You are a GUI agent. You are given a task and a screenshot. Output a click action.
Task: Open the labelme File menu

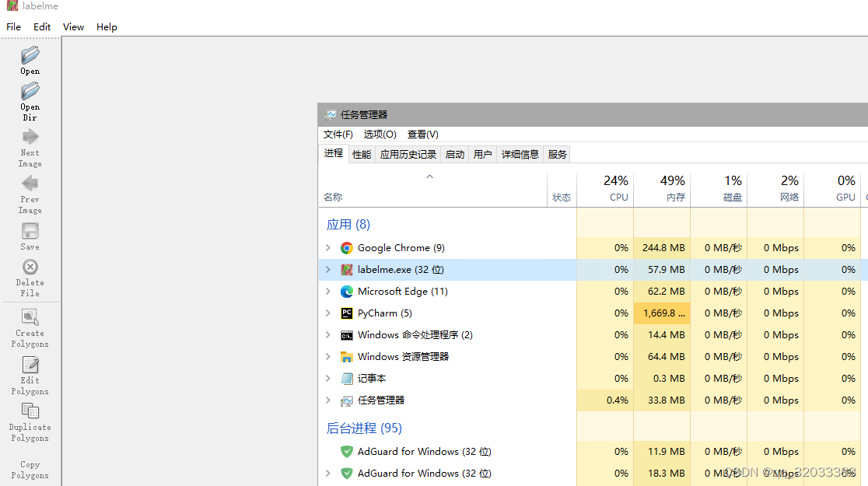pyautogui.click(x=13, y=27)
